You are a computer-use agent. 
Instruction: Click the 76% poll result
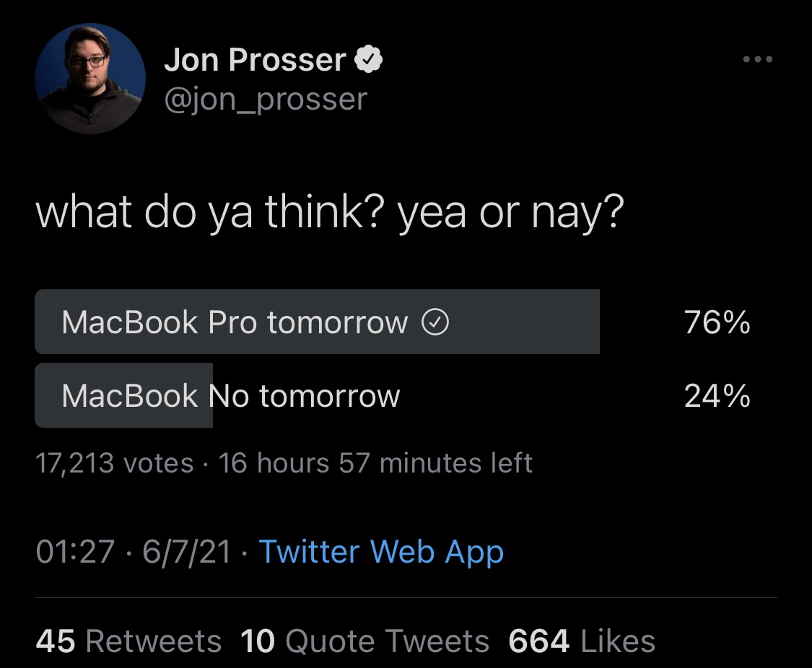click(x=717, y=323)
